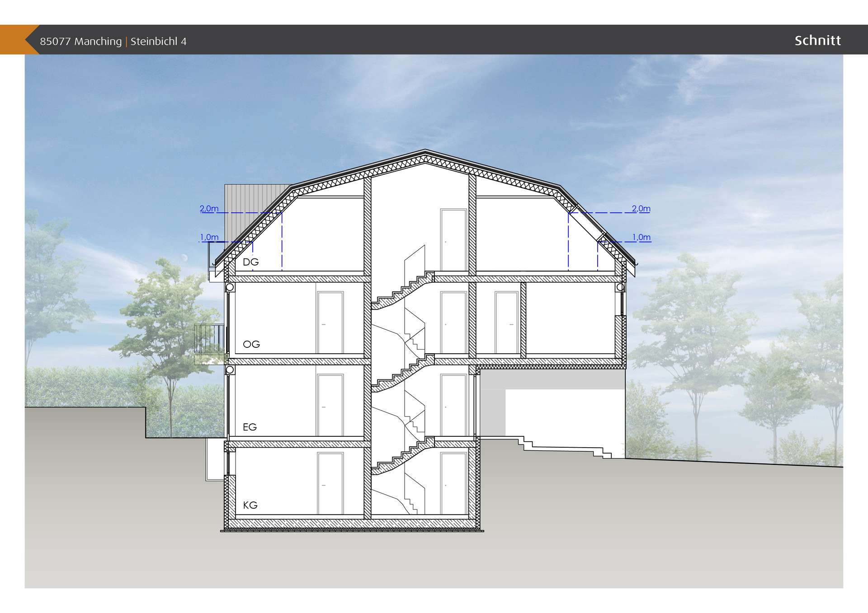Click the roller shutter box circle above OG left window
The height and width of the screenshot is (613, 868).
230,287
